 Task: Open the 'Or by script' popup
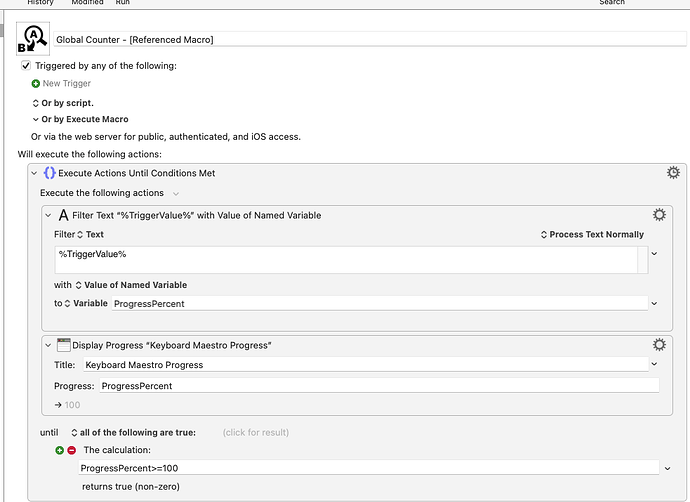pos(63,103)
